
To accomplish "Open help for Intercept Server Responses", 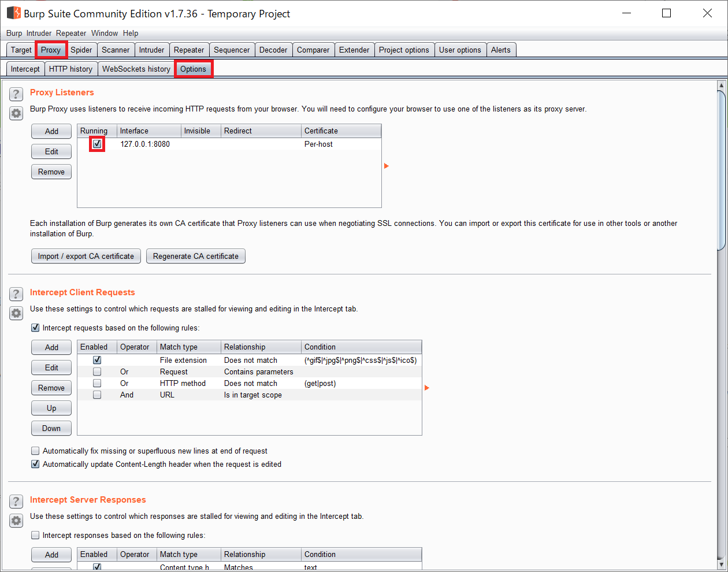I will pos(16,501).
